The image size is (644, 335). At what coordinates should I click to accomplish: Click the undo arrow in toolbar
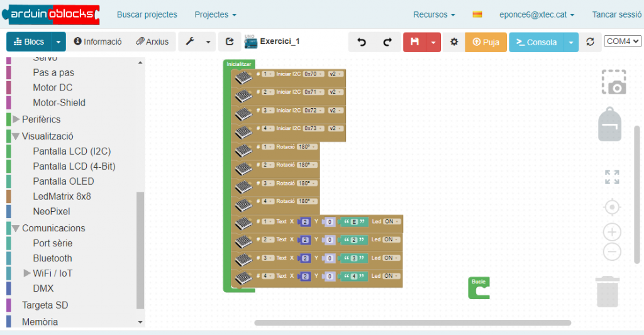click(x=362, y=42)
